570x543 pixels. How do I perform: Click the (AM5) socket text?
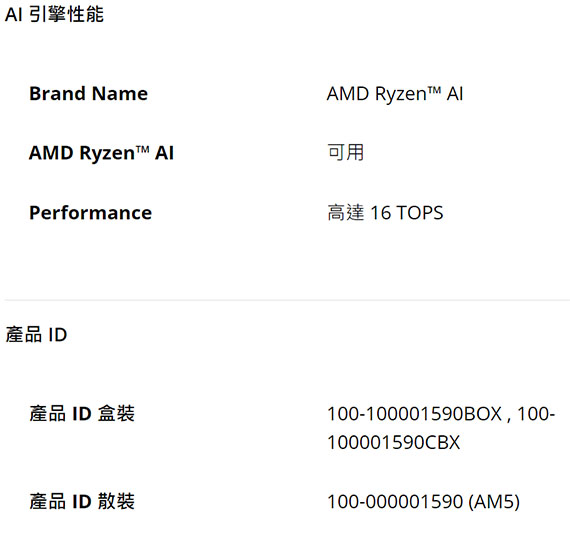point(494,502)
